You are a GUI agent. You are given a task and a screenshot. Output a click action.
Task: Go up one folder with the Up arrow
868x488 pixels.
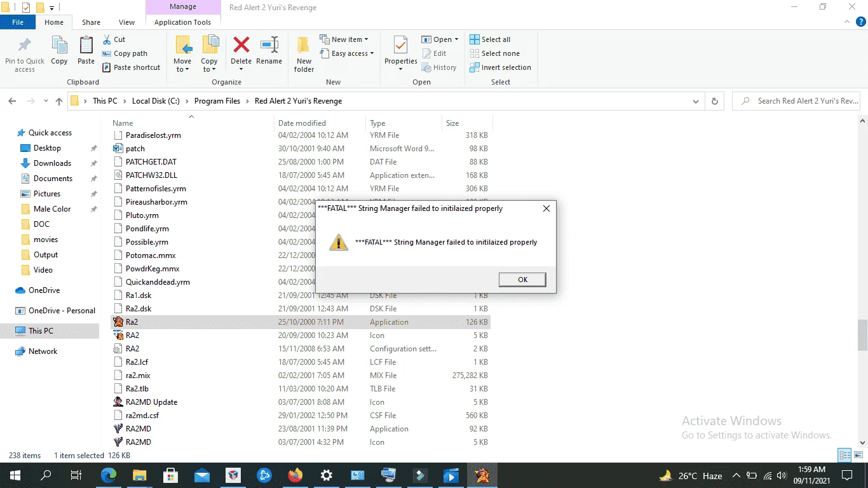tap(59, 101)
